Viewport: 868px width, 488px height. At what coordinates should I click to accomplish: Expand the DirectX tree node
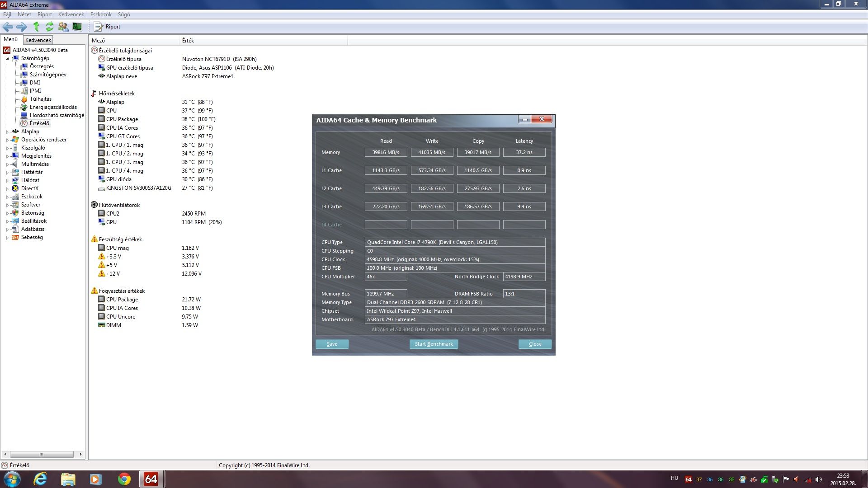(x=7, y=189)
